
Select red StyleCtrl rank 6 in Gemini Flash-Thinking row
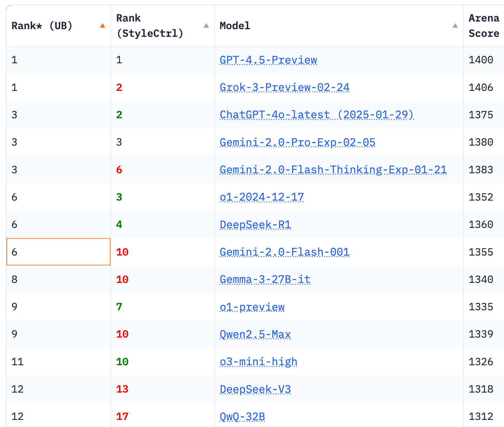click(119, 170)
